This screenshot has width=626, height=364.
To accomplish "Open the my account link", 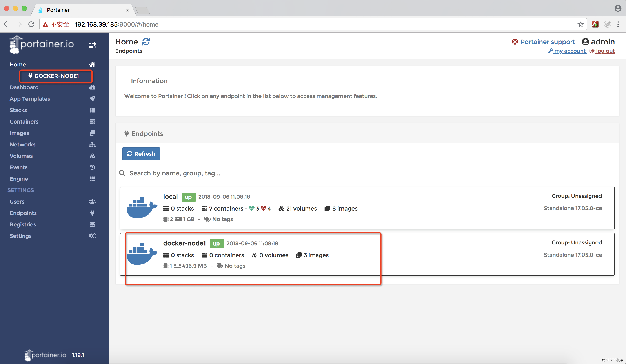I will pyautogui.click(x=567, y=51).
